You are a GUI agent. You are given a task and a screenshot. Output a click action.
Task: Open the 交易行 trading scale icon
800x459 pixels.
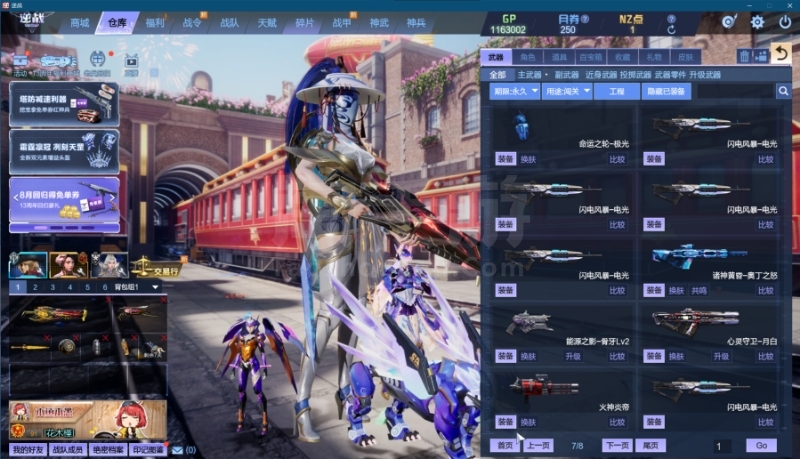[x=158, y=267]
